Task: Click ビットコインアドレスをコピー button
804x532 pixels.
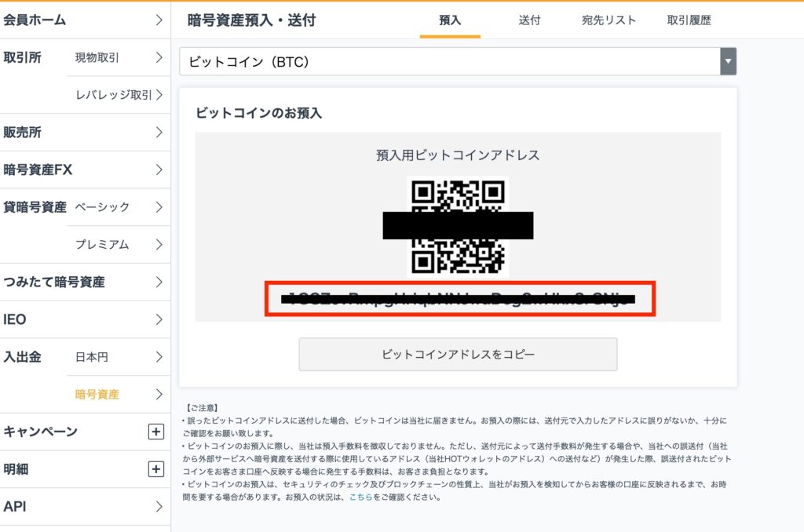Action: (458, 354)
